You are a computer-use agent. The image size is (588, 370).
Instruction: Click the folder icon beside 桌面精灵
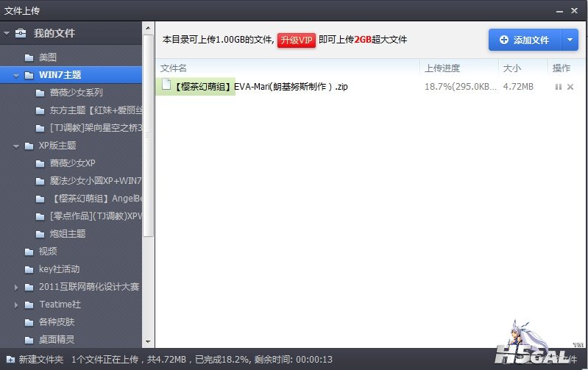click(29, 340)
